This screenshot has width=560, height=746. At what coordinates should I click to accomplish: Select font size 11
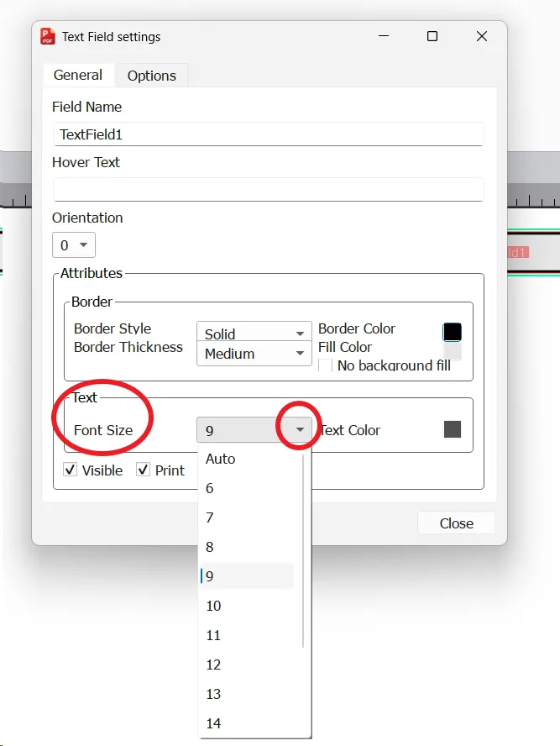[x=247, y=635]
